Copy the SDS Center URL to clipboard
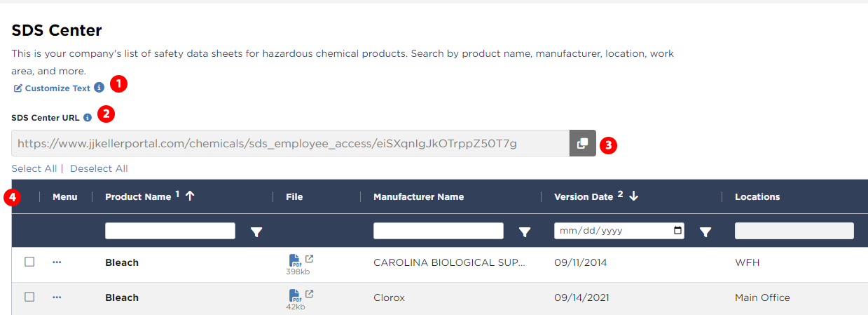 pos(582,143)
